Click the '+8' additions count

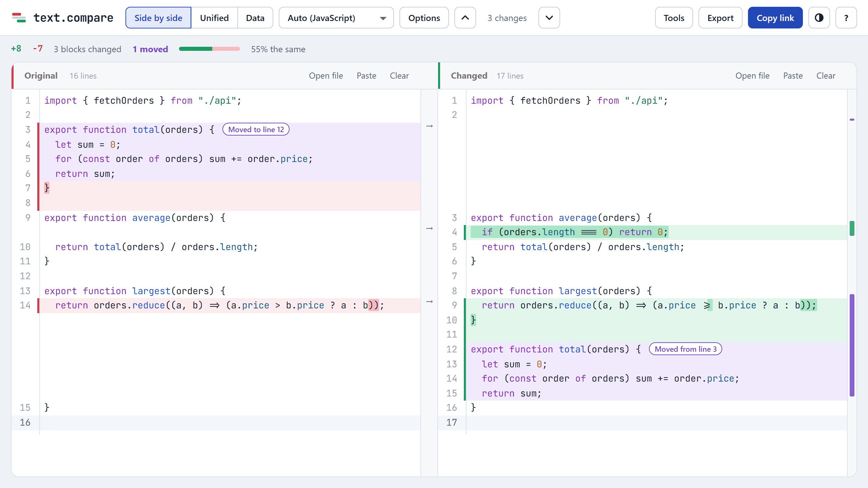coord(16,49)
